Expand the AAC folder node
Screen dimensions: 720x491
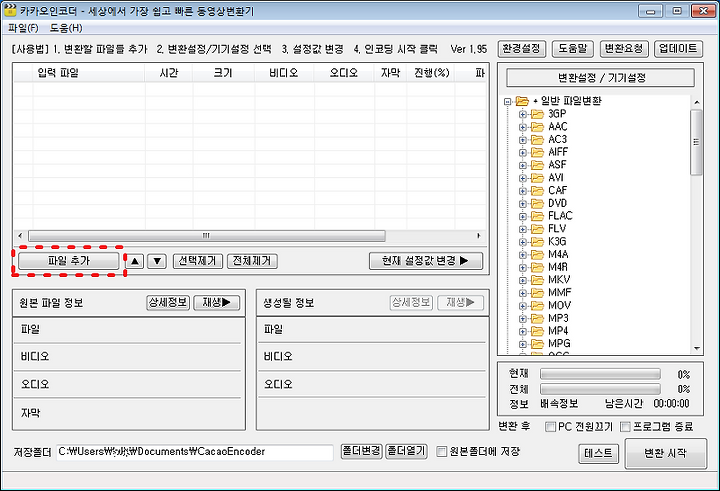pos(523,127)
